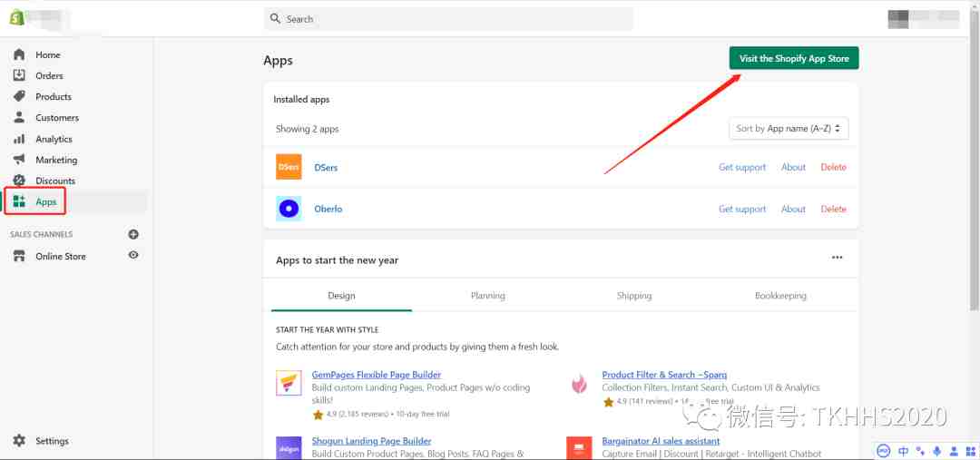Click the Products tag icon in sidebar
The image size is (980, 460).
pyautogui.click(x=19, y=96)
